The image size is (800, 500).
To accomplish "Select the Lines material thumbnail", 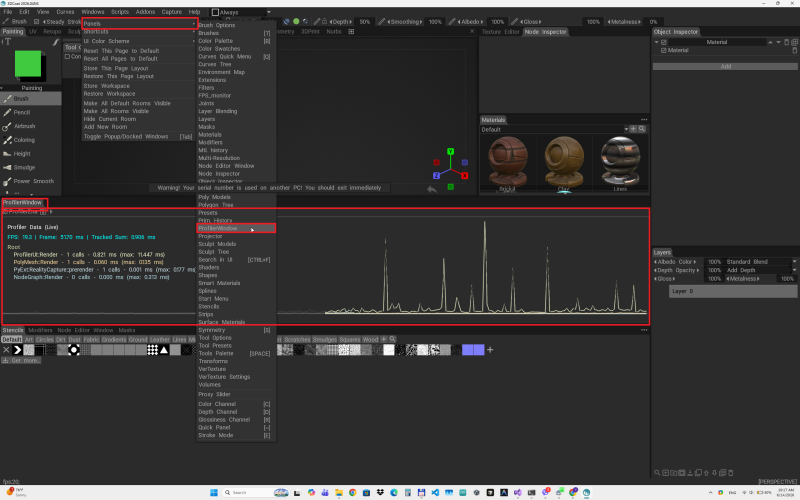I will [x=620, y=164].
